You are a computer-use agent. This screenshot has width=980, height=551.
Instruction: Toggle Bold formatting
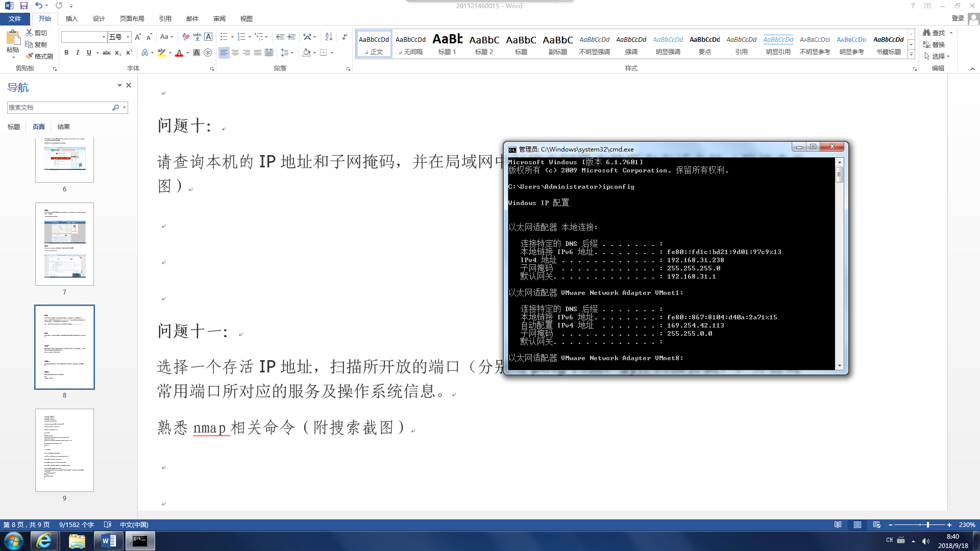pos(66,53)
